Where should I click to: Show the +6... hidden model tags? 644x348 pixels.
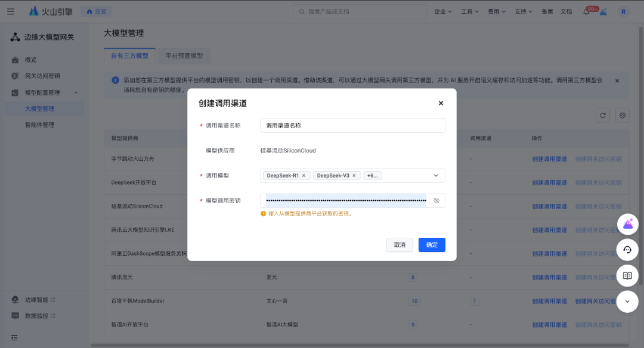coord(373,176)
